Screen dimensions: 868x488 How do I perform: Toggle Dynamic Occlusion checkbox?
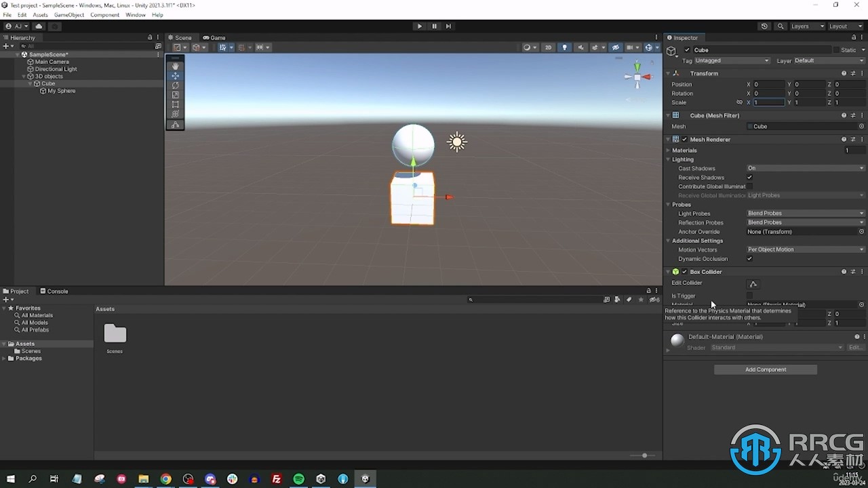pyautogui.click(x=749, y=259)
